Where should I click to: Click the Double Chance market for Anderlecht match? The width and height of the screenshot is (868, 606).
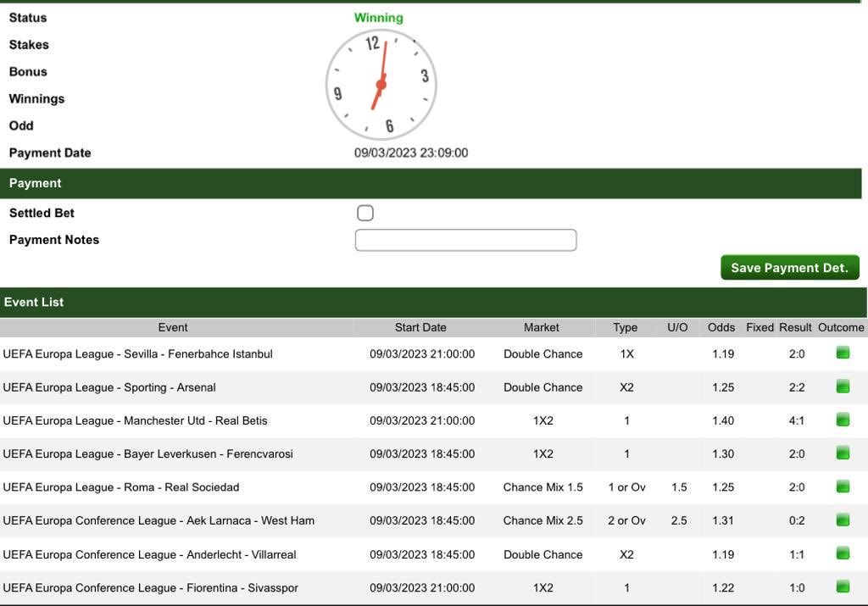click(543, 554)
